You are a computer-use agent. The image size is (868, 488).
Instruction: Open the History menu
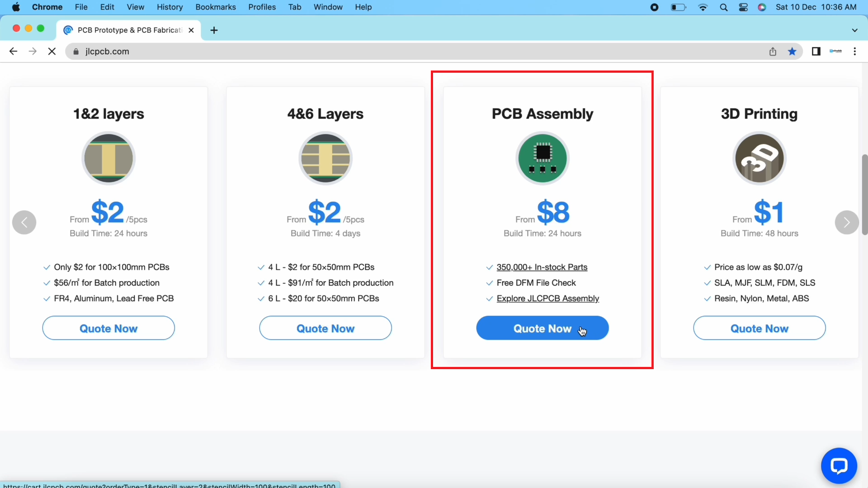170,7
